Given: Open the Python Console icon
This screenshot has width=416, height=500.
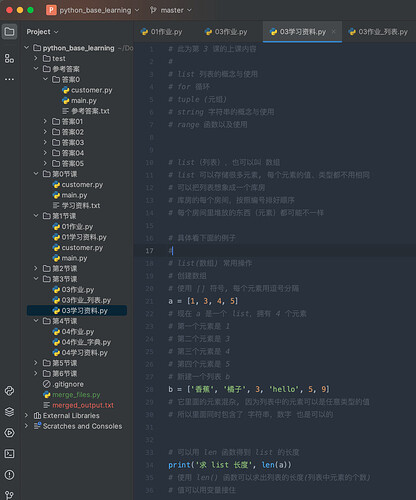Looking at the screenshot, I should pyautogui.click(x=9, y=391).
